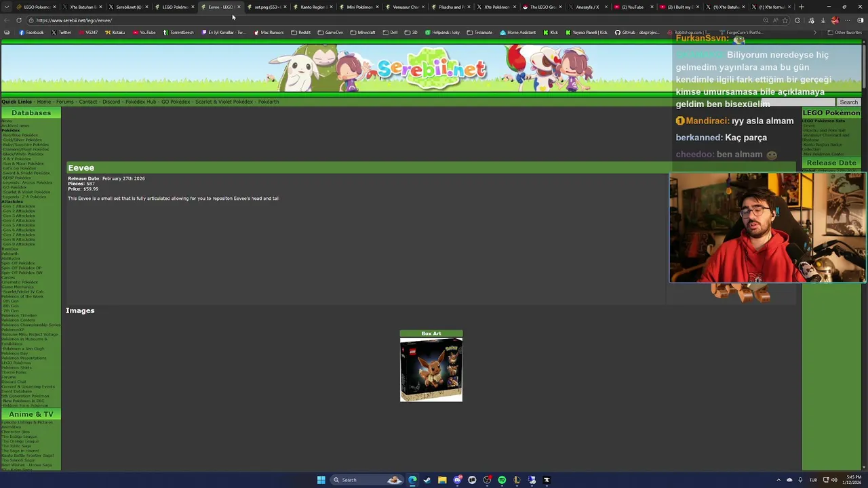Open the Eevee Box Art thumbnail

tap(431, 369)
